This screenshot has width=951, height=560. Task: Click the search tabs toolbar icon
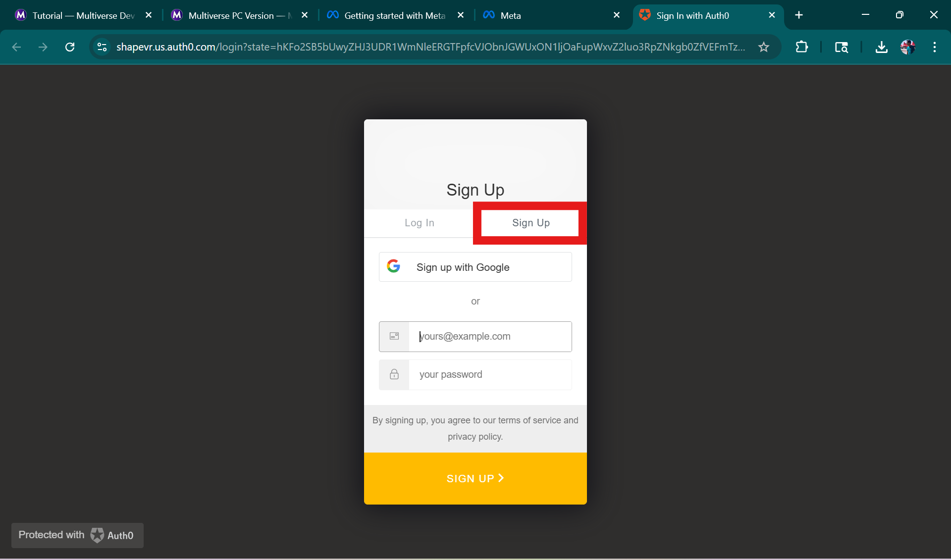coord(841,47)
